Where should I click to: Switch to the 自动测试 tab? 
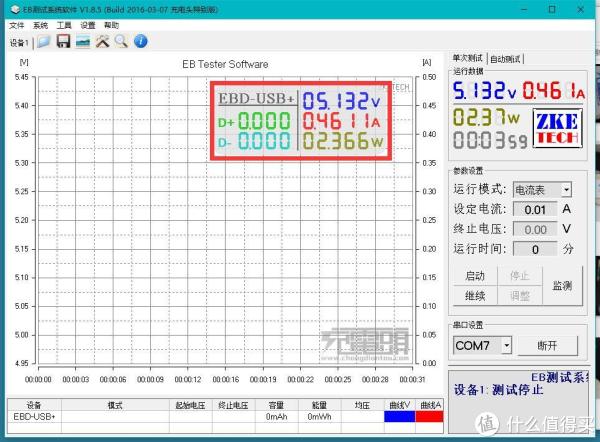[x=505, y=59]
